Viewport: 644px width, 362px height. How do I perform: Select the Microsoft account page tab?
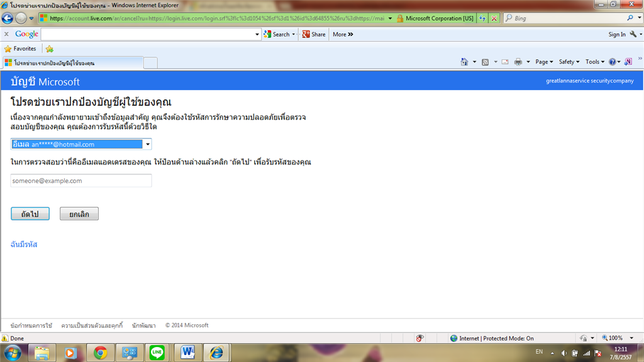[73, 63]
